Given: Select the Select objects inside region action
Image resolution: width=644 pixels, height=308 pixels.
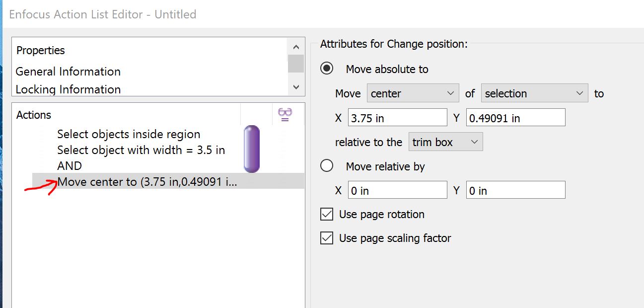Looking at the screenshot, I should click(129, 134).
